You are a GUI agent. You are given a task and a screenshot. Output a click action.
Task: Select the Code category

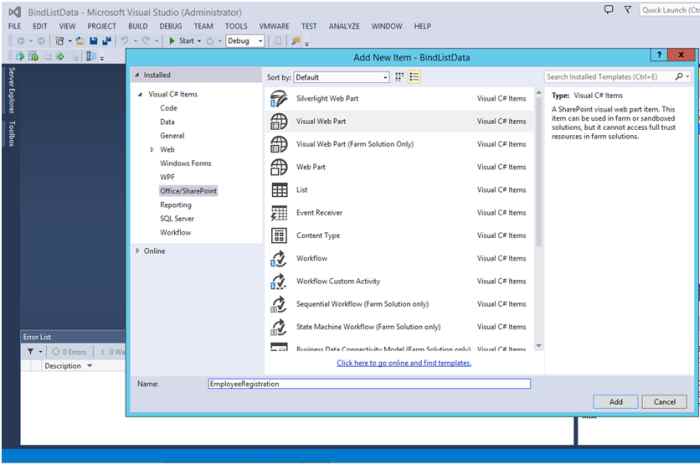[x=168, y=108]
